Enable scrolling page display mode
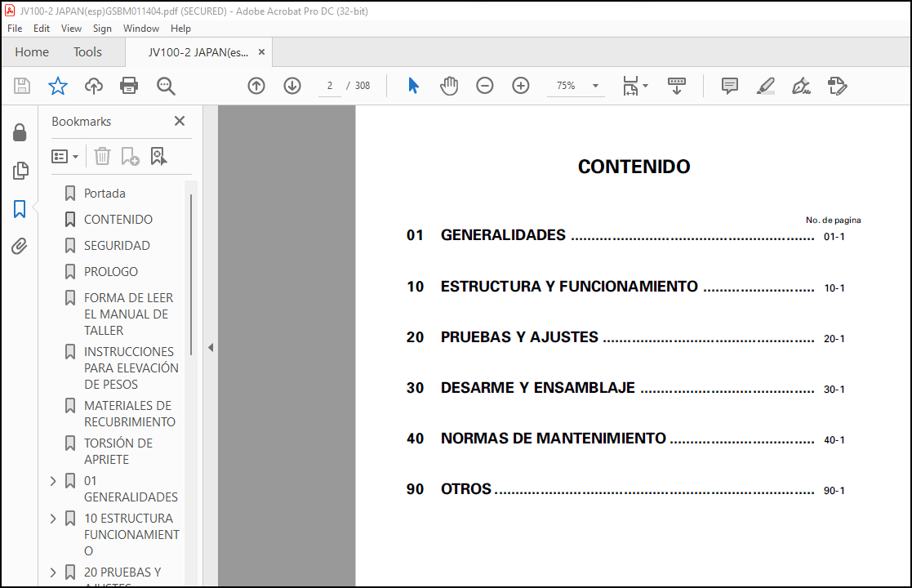This screenshot has height=588, width=912. [x=676, y=86]
